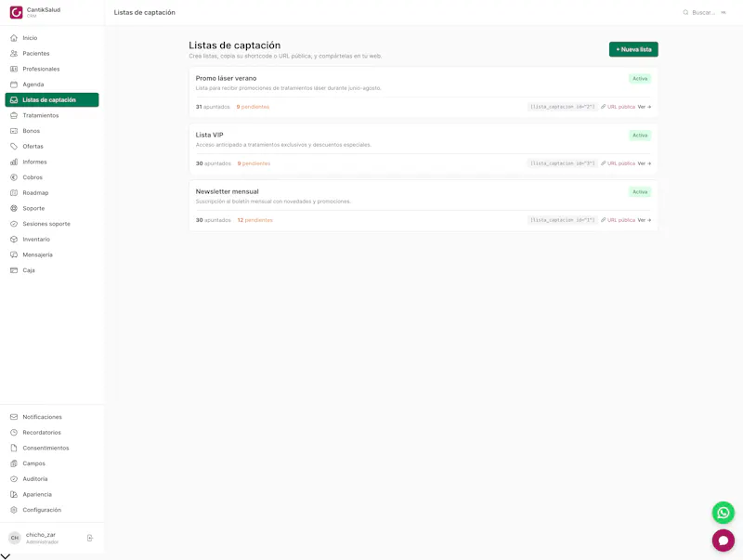This screenshot has width=743, height=560.
Task: Select Listas de captación in sidebar
Action: pos(52,100)
